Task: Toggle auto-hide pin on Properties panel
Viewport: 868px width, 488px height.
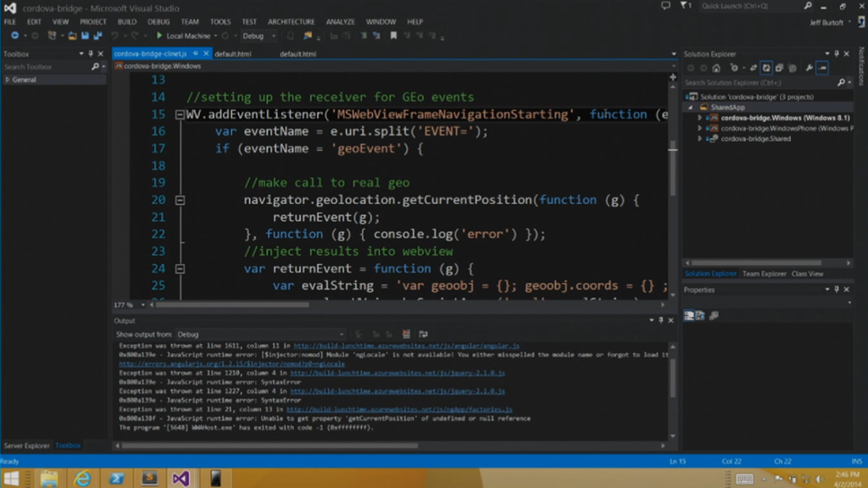Action: 837,290
